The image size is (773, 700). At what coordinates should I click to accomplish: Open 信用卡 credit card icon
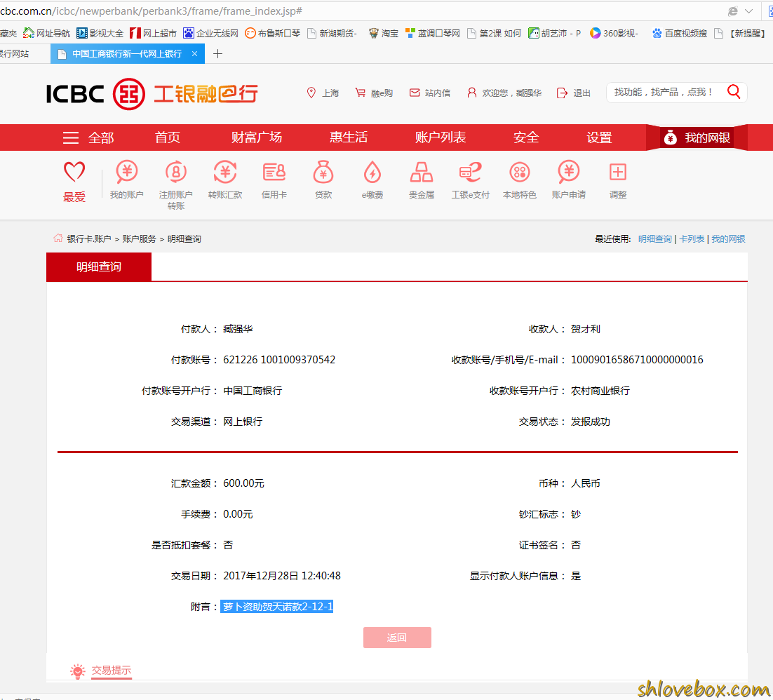[274, 172]
